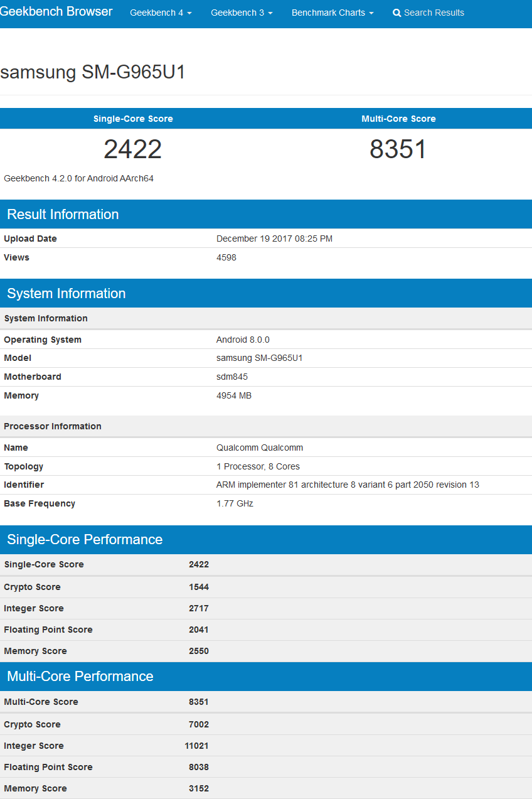The image size is (532, 799).
Task: Select the 1.77 GHz frequency value
Action: coord(235,503)
